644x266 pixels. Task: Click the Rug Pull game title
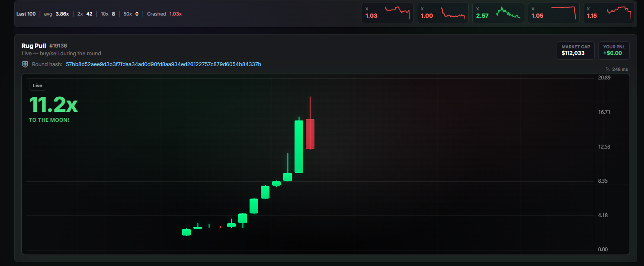(x=34, y=46)
